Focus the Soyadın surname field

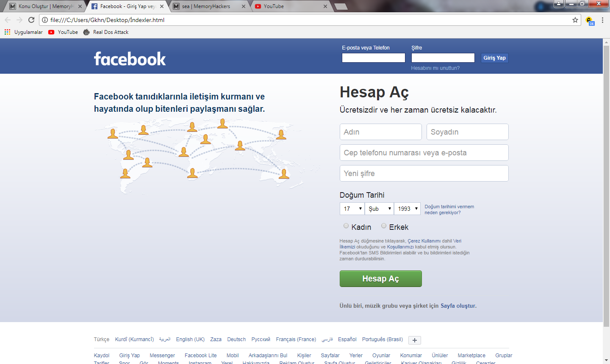tap(468, 132)
